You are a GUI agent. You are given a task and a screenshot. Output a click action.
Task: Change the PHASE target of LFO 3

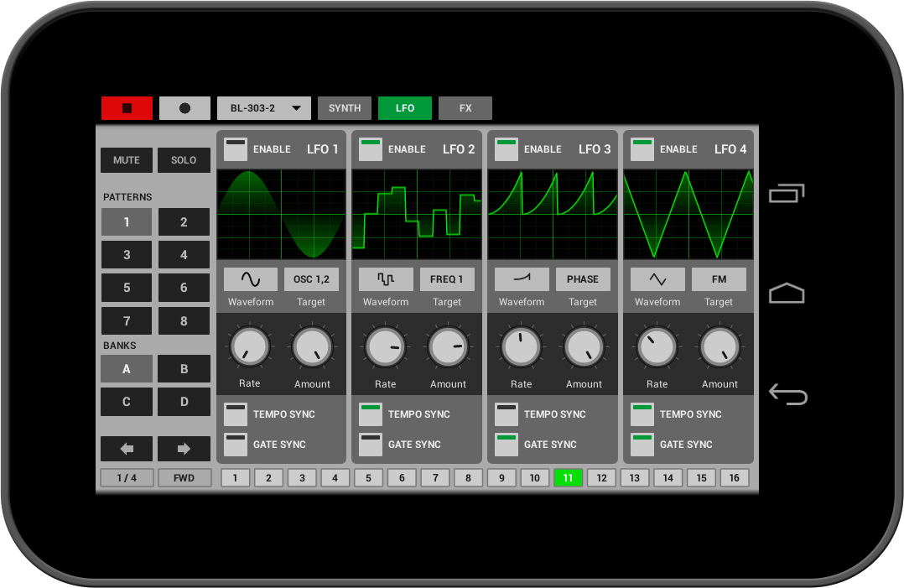tap(583, 279)
